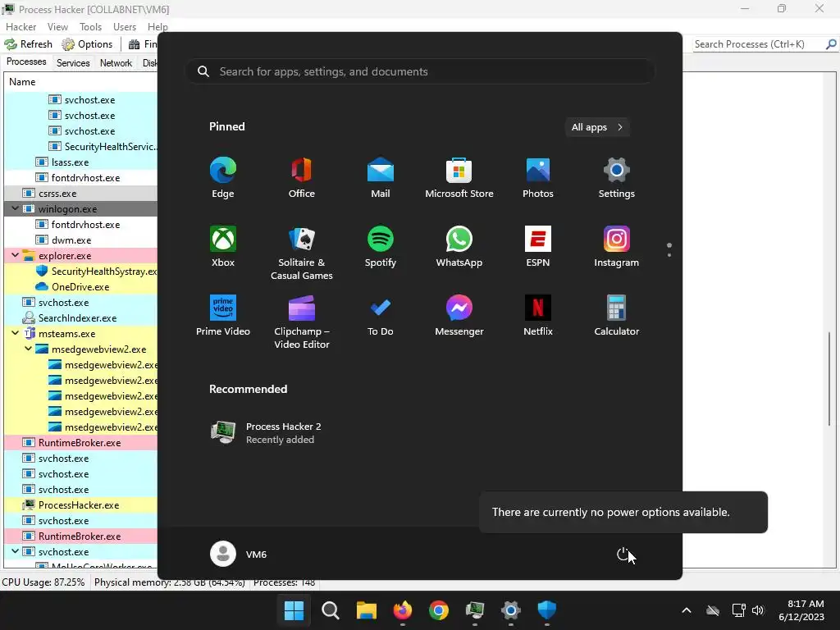Focus the Start menu search box
Screen dimensions: 840x630
[420, 71]
